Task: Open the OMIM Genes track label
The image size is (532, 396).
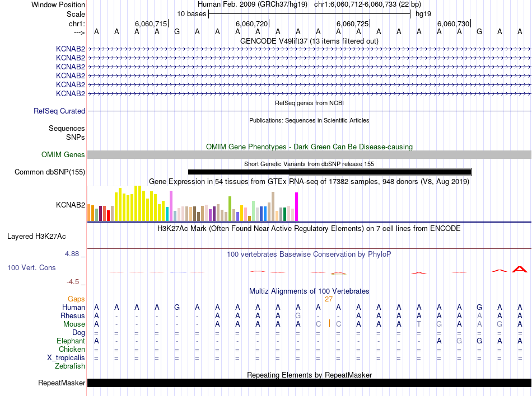Action: click(63, 155)
